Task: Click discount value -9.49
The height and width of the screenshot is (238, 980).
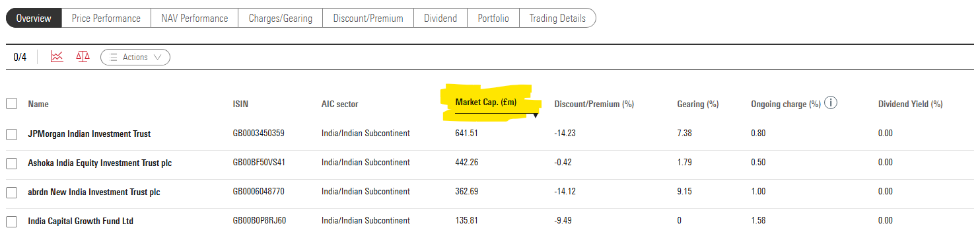Action: pos(563,221)
